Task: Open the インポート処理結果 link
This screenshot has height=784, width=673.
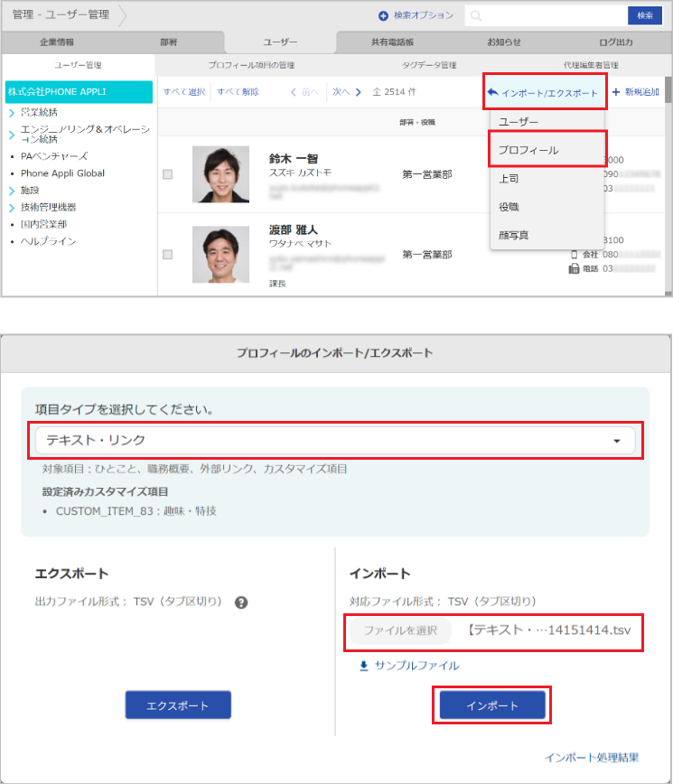Action: click(592, 758)
